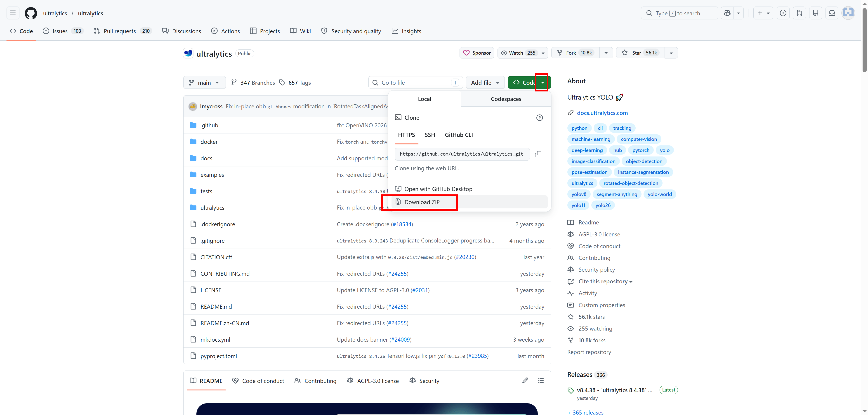
Task: Open the notifications inbox icon
Action: (832, 13)
